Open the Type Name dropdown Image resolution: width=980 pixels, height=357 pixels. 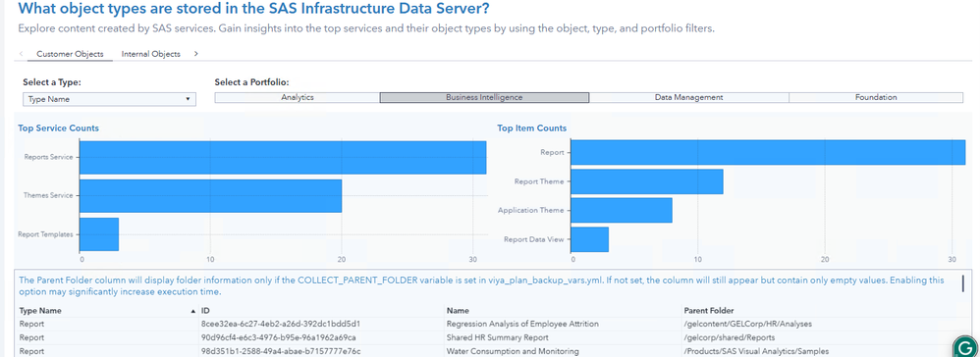(x=109, y=99)
